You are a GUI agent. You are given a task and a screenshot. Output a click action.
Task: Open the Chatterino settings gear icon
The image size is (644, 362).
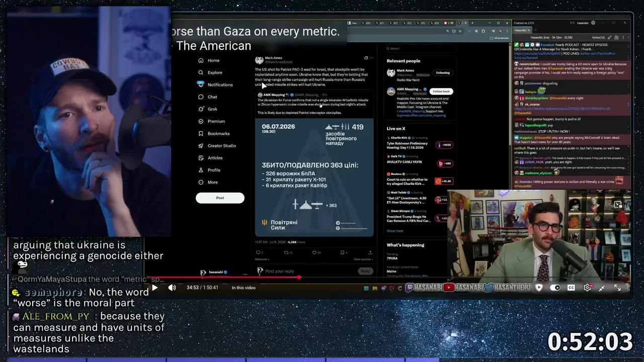click(x=593, y=23)
